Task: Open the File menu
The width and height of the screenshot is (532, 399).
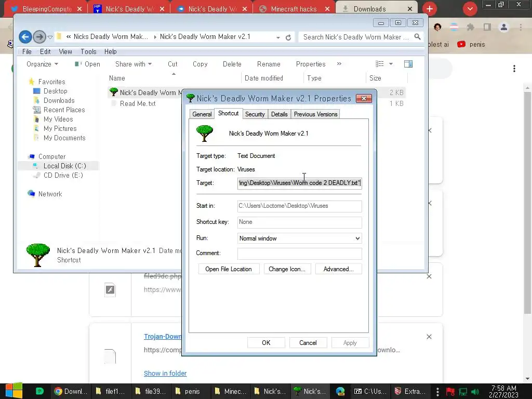Action: 27,51
